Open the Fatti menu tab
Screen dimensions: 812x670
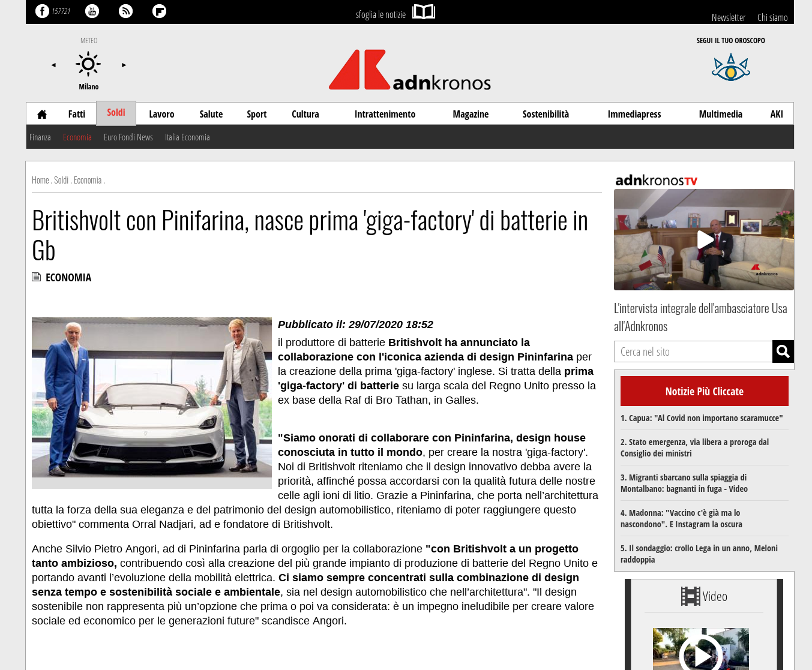(77, 114)
